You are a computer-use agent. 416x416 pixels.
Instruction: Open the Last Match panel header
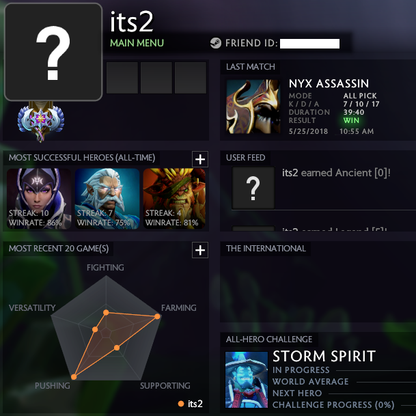click(x=250, y=67)
